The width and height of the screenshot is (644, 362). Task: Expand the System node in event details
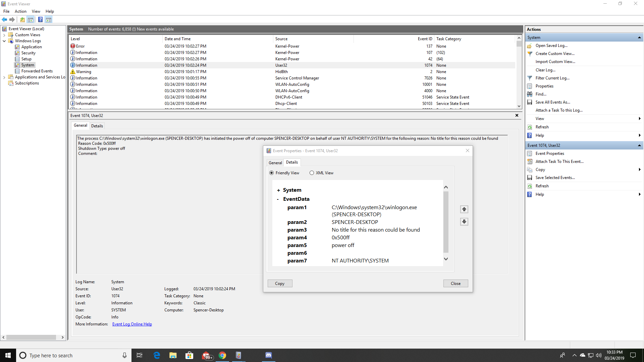pyautogui.click(x=278, y=190)
